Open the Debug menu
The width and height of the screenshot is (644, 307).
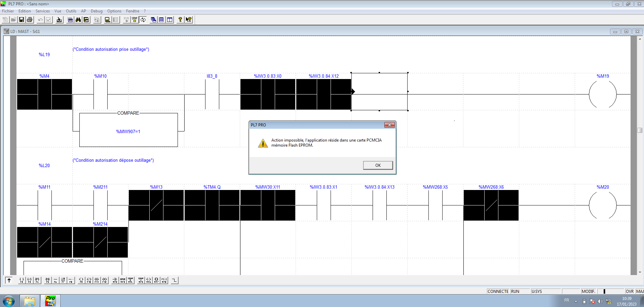coord(97,11)
